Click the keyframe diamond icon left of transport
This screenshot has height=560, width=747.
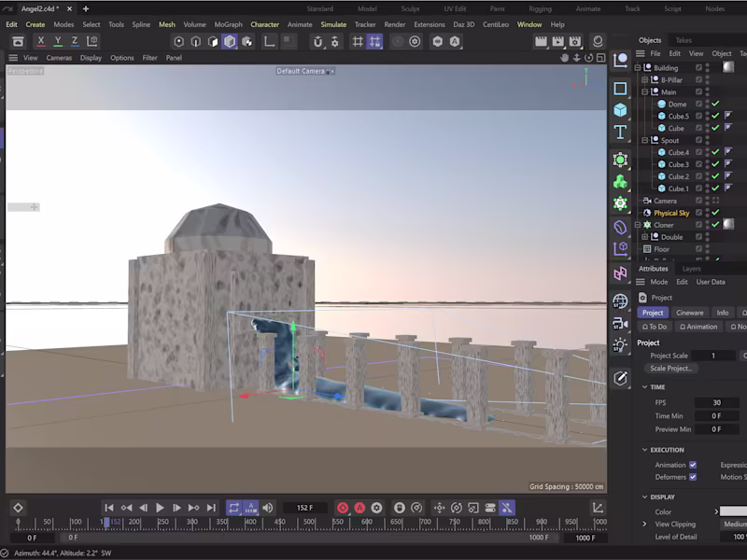coord(18,508)
